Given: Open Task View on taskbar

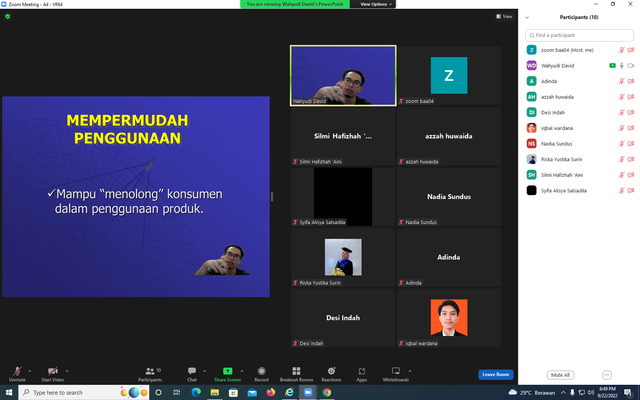Looking at the screenshot, I should click(177, 392).
